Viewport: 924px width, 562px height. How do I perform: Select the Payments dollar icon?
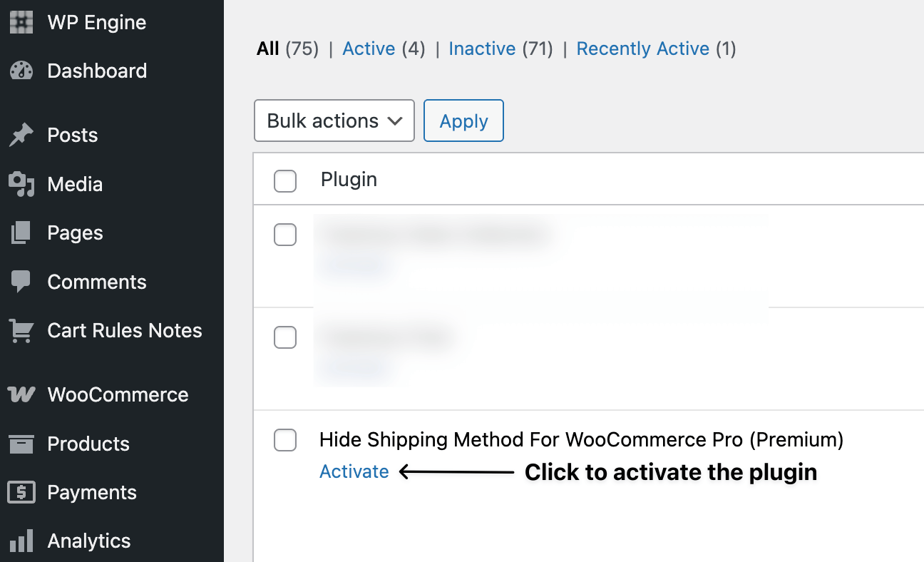[21, 492]
